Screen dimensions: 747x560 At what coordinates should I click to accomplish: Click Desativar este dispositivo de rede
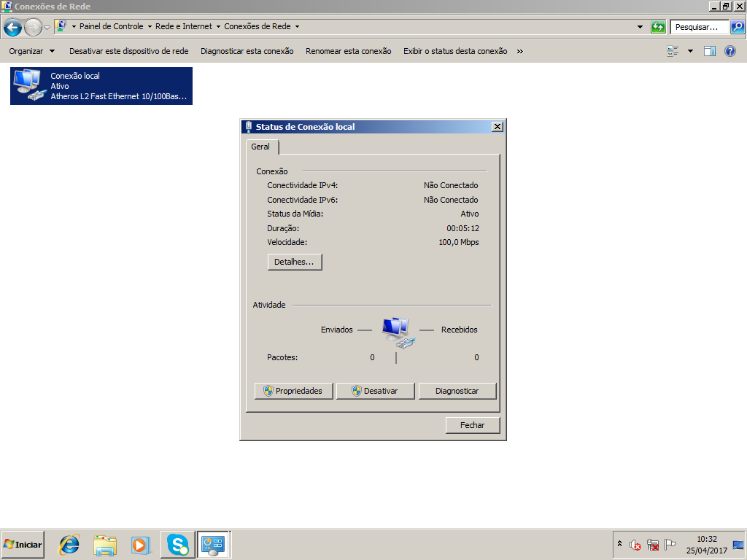tap(128, 51)
